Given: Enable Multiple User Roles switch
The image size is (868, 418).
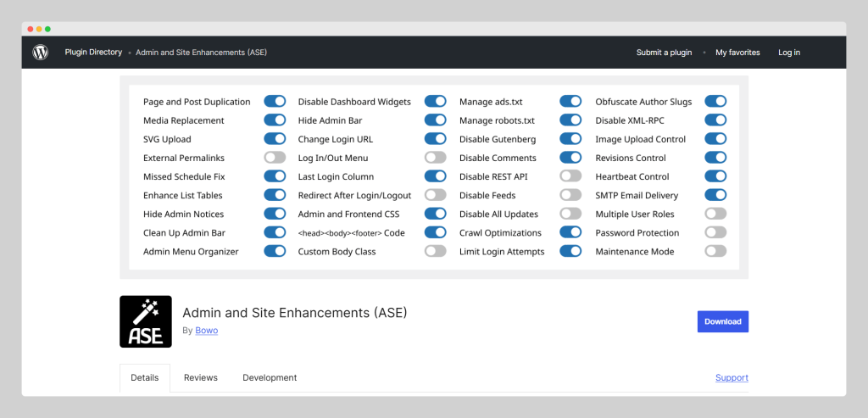Looking at the screenshot, I should pos(715,214).
